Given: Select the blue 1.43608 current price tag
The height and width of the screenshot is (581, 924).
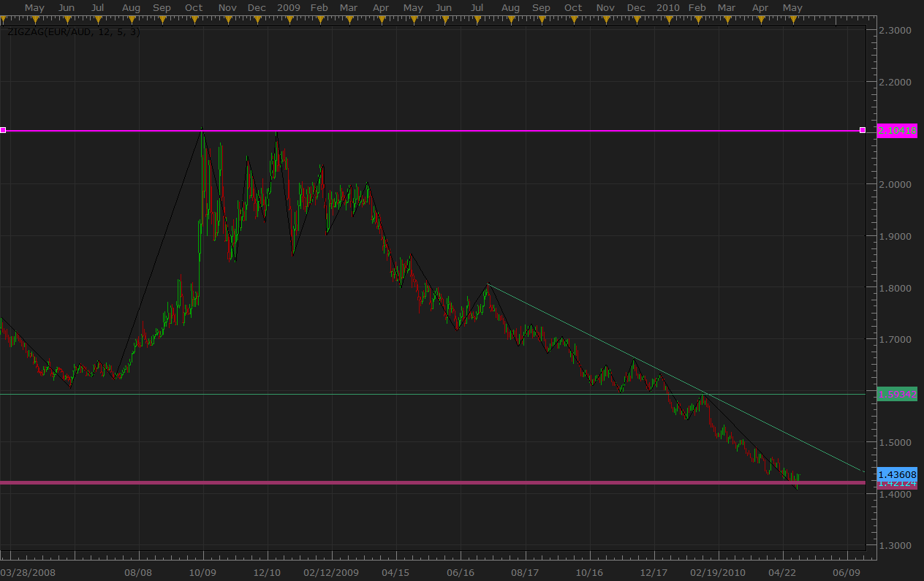Looking at the screenshot, I should [x=896, y=474].
